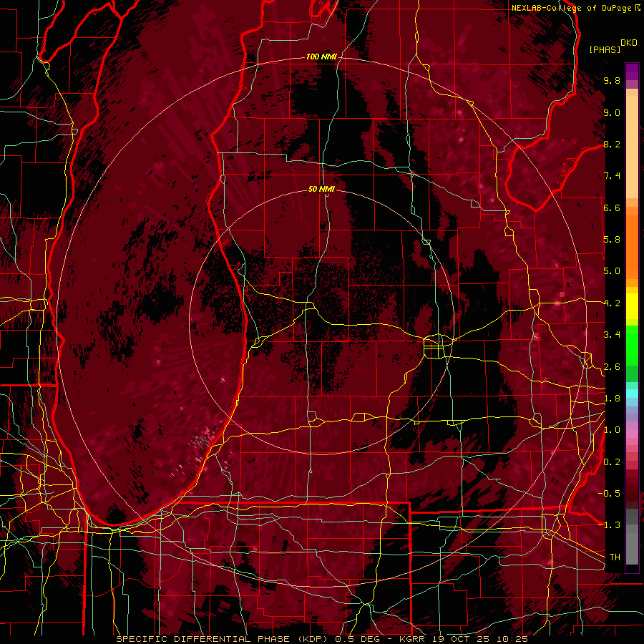644x644 pixels.
Task: Click the 4.2 legend value
Action: tap(612, 303)
